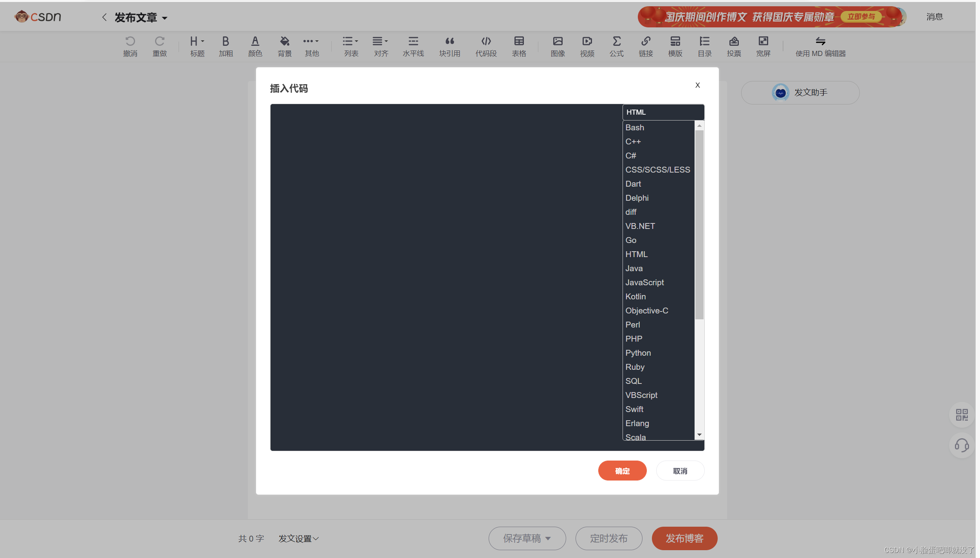This screenshot has height=558, width=980.
Task: Open the HTML language selector dropdown
Action: 663,112
